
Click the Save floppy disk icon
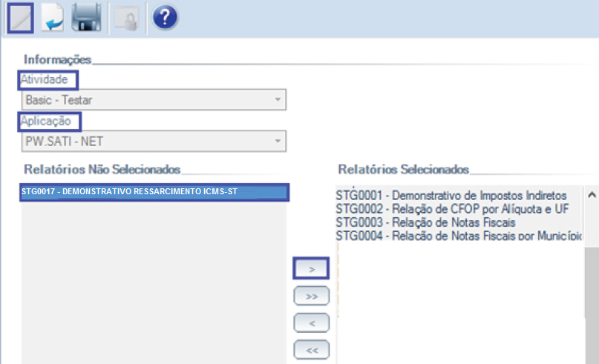pos(85,18)
